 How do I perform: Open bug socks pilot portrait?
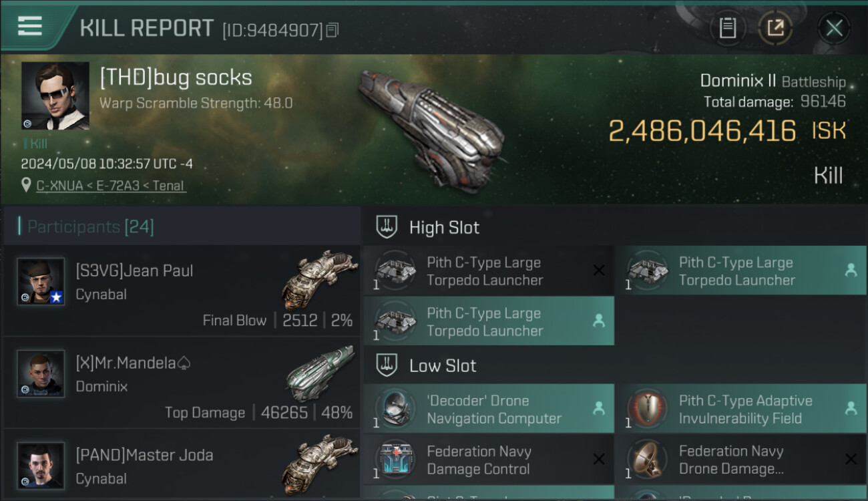tap(55, 96)
